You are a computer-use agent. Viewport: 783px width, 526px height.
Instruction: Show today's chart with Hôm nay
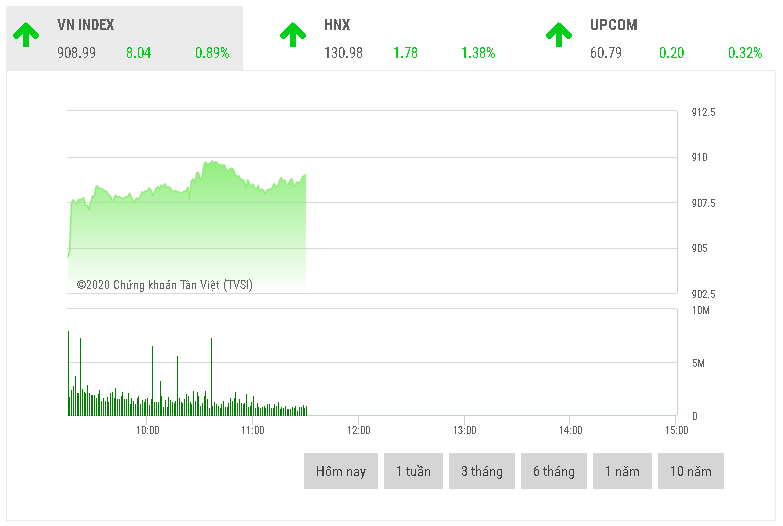[x=341, y=471]
